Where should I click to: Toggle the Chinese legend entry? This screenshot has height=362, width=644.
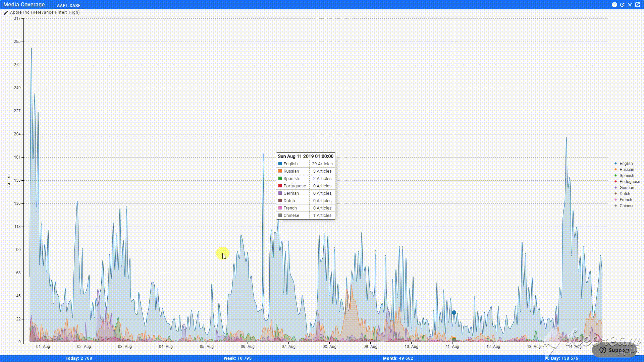(626, 206)
